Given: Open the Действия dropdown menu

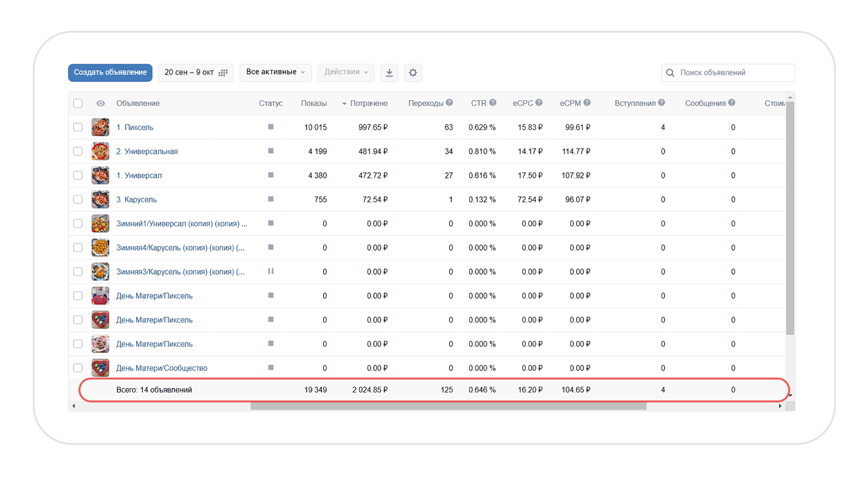Looking at the screenshot, I should pos(346,73).
